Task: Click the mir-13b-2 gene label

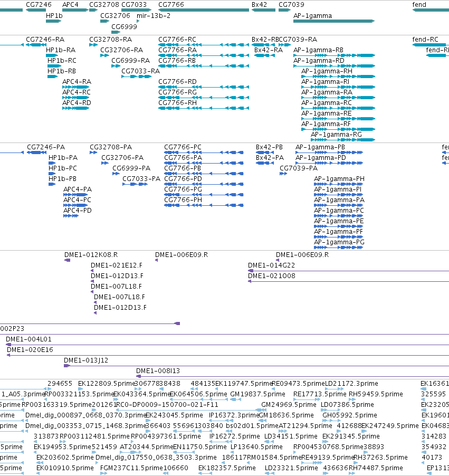Action: pos(154,15)
